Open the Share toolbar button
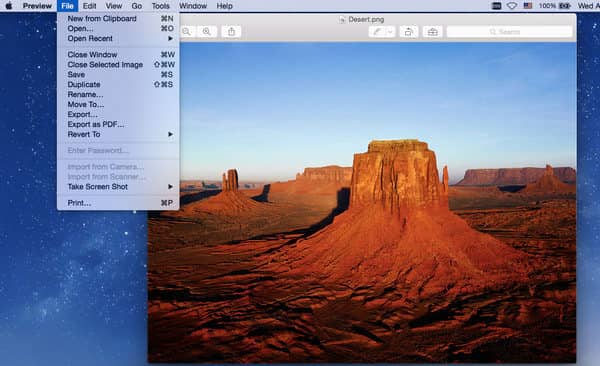The height and width of the screenshot is (366, 600). point(232,32)
